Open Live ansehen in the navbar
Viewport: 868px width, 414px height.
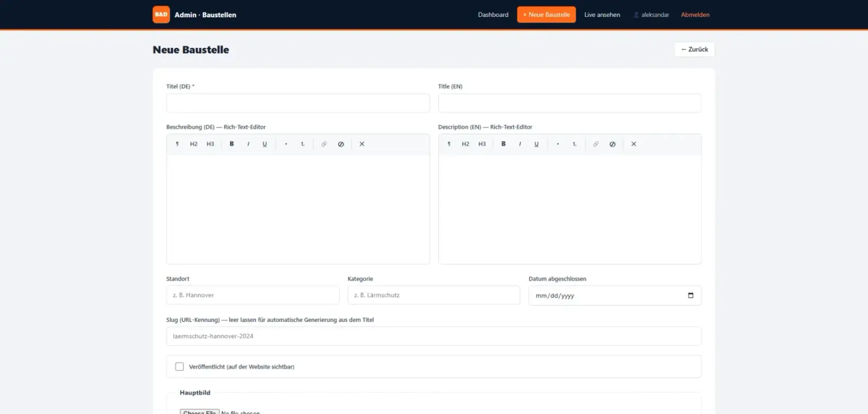tap(602, 15)
